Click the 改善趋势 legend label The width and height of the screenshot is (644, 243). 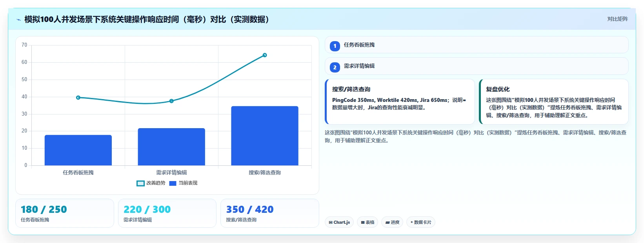coord(156,183)
